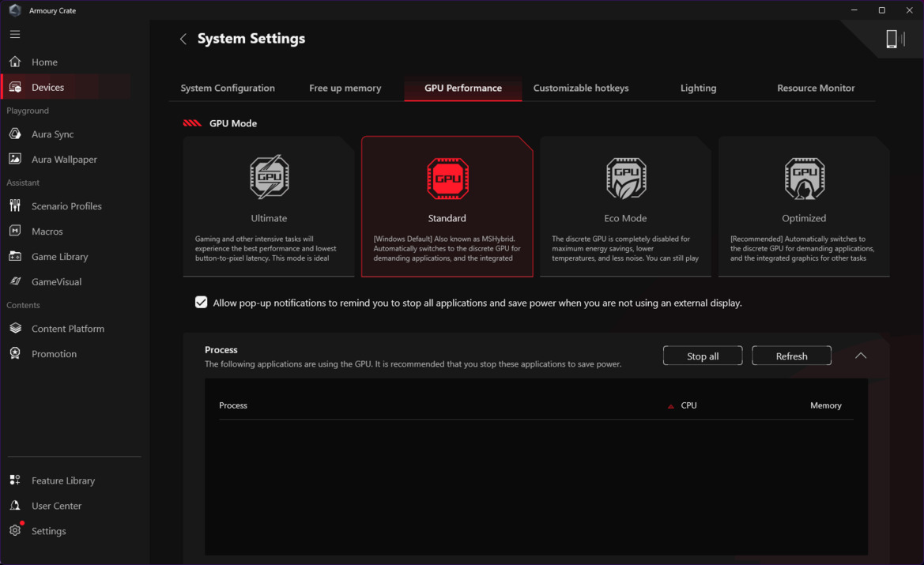Minimize the Armoury Crate window
This screenshot has height=565, width=924.
click(x=854, y=10)
